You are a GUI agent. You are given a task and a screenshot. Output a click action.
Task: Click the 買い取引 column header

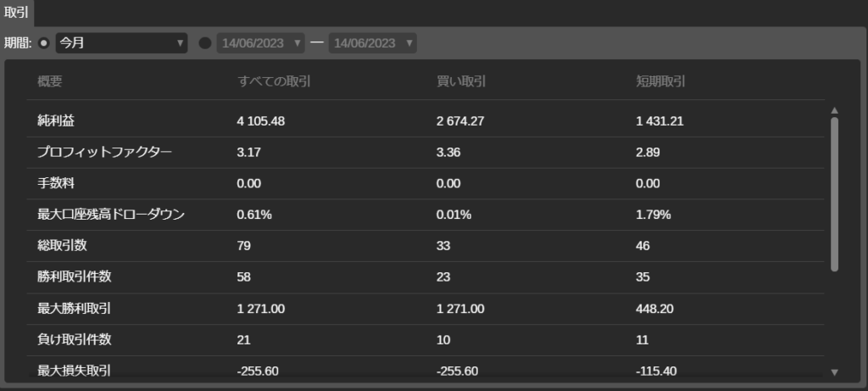[x=460, y=82]
